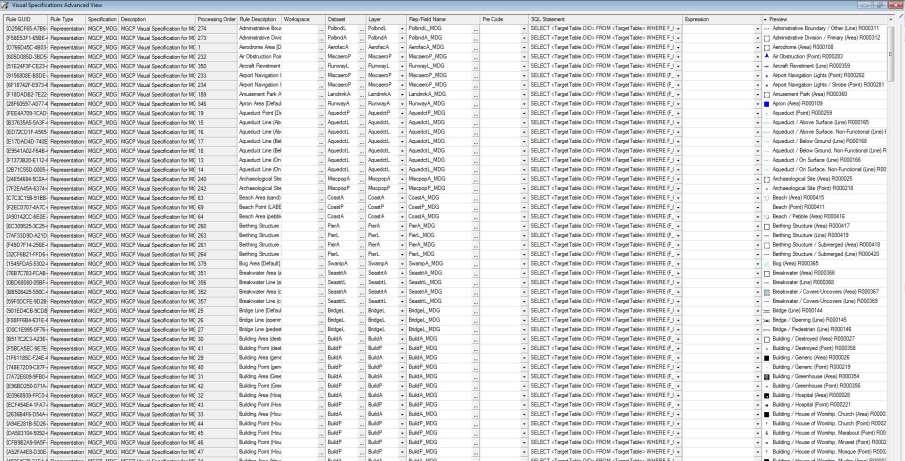
Task: Sort by the Processing Order column header
Action: [x=216, y=20]
